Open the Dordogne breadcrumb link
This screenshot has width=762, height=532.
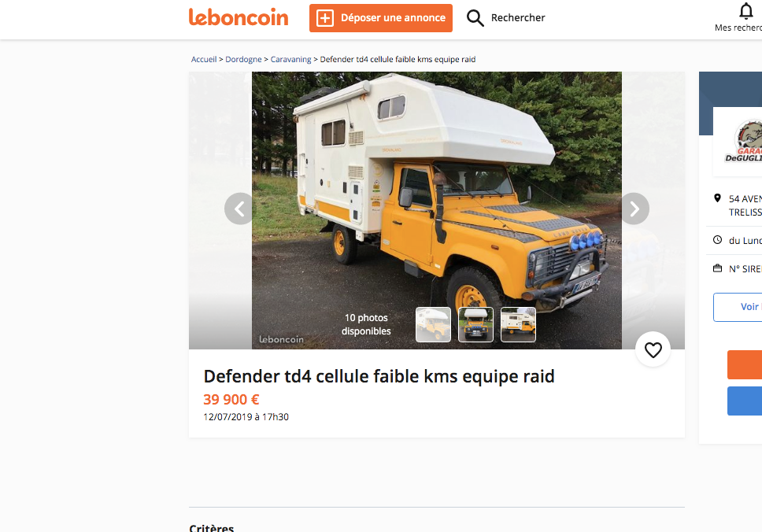pos(243,59)
